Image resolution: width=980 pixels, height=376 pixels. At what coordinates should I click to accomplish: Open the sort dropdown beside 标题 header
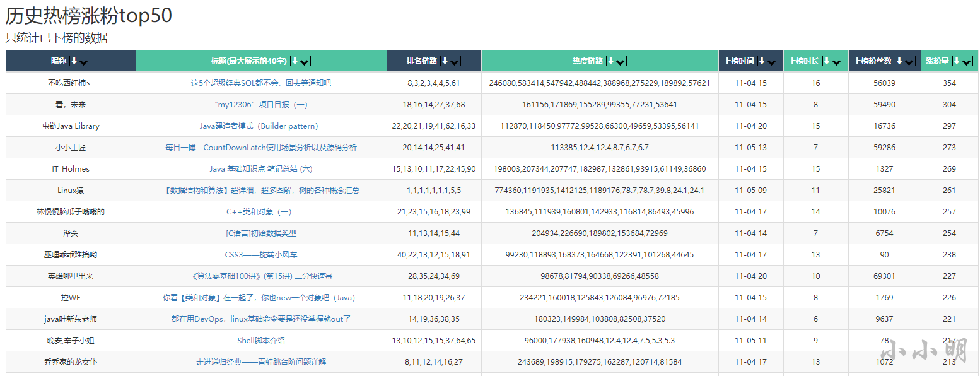[x=300, y=61]
